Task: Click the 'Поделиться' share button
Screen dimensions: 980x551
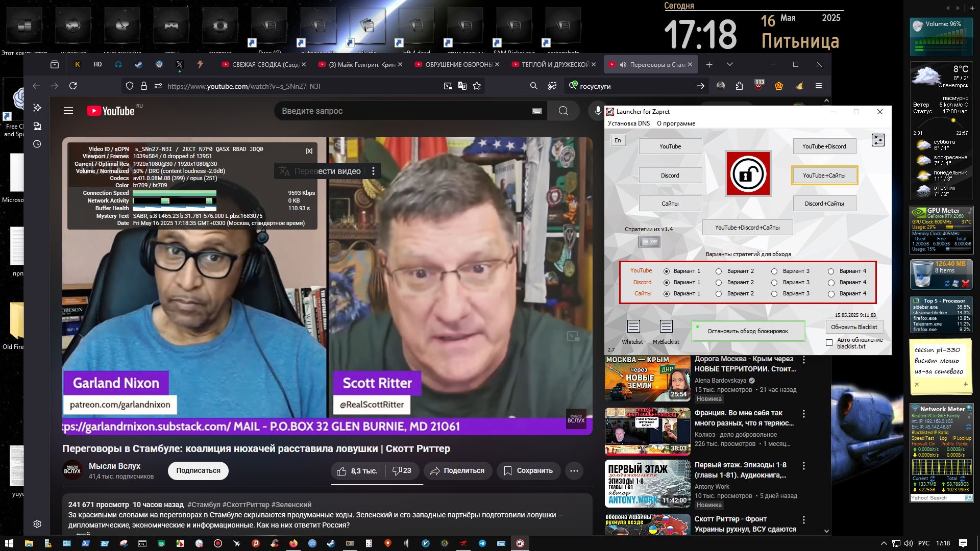Action: click(457, 470)
